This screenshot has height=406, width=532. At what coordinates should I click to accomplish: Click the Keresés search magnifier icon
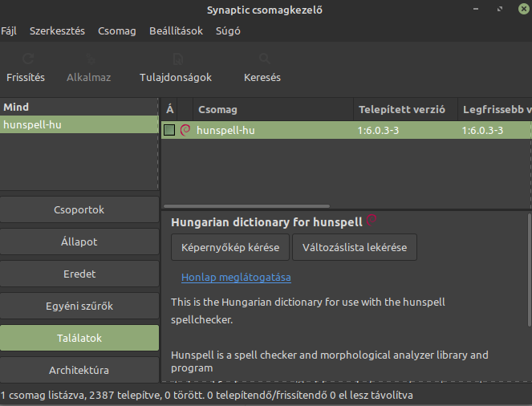(265, 59)
